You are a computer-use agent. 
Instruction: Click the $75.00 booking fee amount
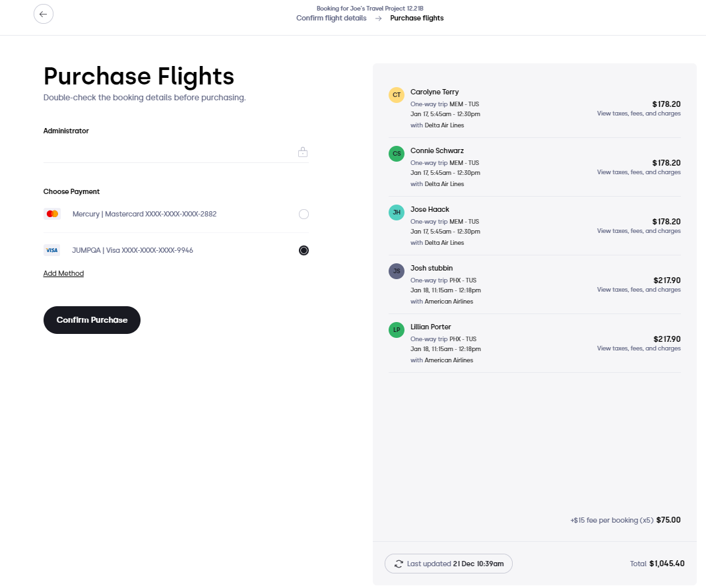pyautogui.click(x=668, y=520)
